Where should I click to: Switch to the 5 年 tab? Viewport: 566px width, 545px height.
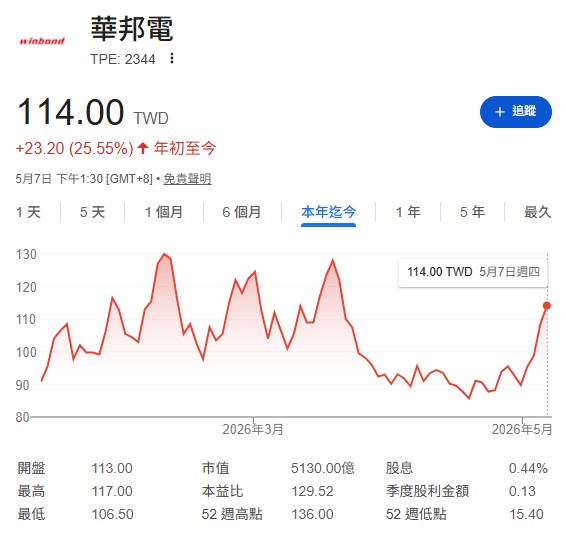tap(472, 212)
